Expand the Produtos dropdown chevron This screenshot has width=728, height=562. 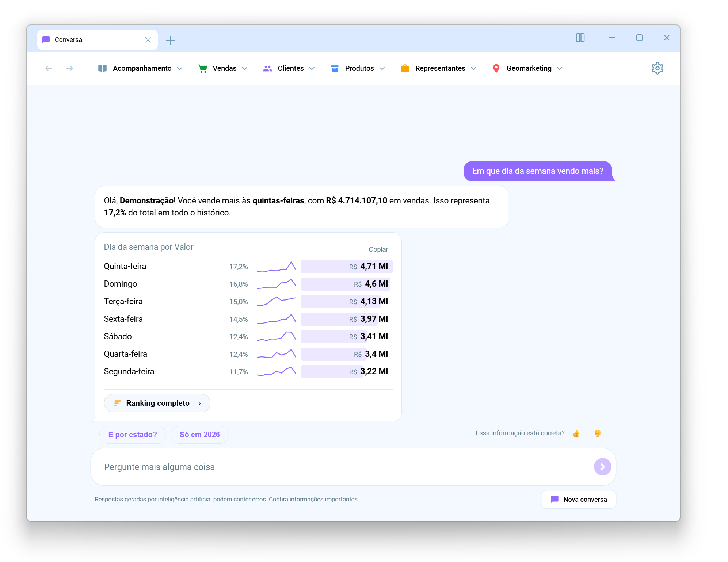click(x=382, y=69)
